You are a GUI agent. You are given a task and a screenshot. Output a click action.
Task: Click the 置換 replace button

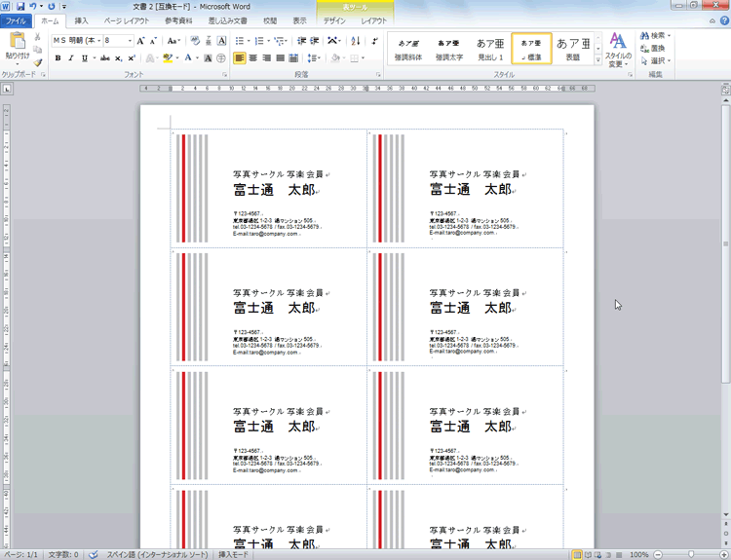[x=653, y=49]
